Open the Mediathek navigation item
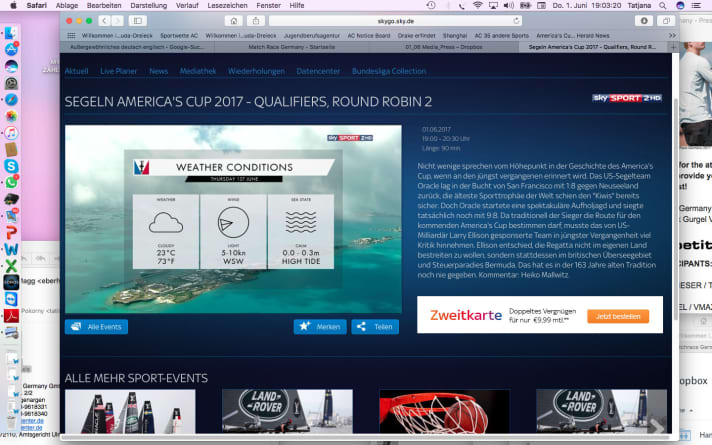Screen dimensions: 712x445 click(198, 71)
